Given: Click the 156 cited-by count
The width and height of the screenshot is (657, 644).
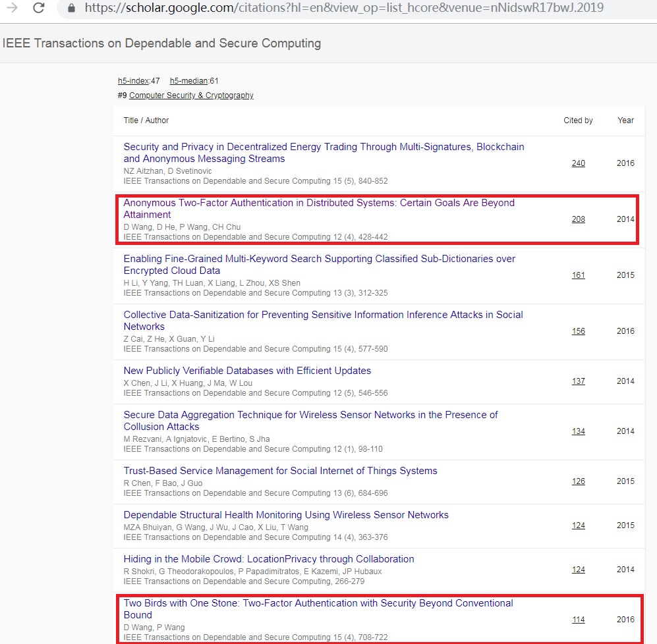Looking at the screenshot, I should [x=578, y=331].
